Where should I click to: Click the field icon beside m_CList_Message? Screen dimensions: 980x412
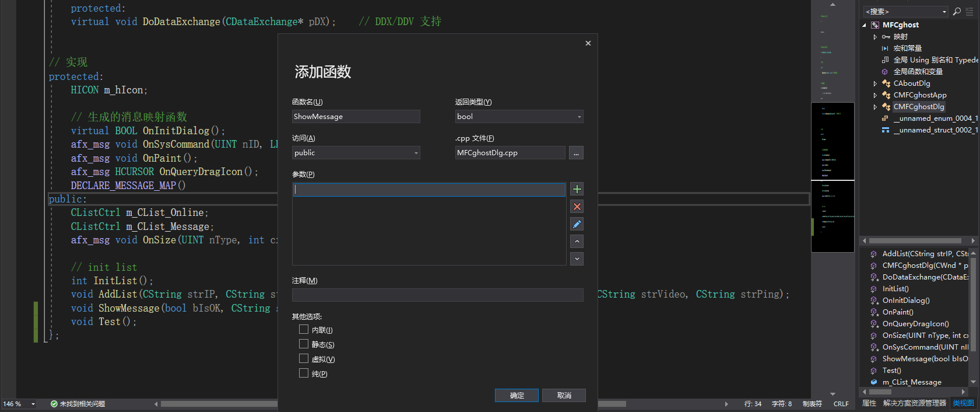[874, 382]
